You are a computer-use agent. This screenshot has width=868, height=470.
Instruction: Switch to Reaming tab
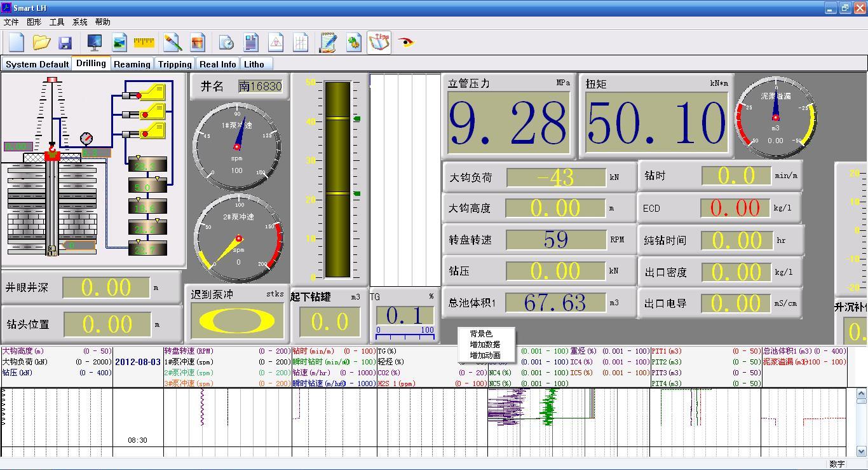[132, 64]
